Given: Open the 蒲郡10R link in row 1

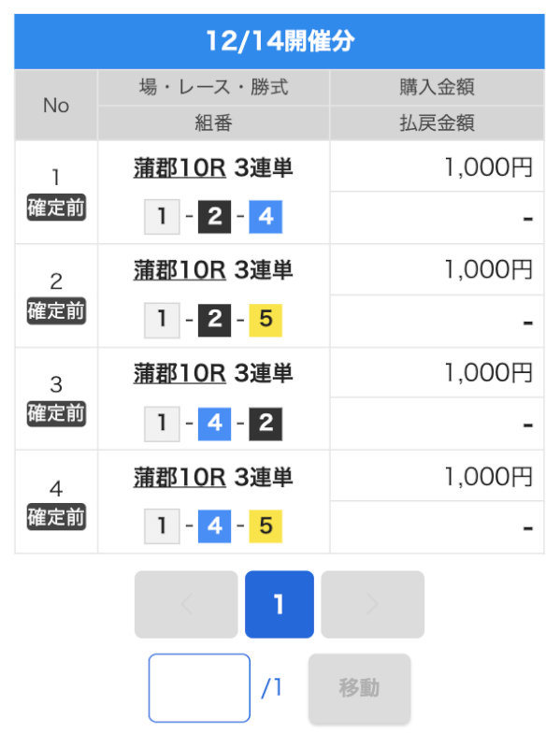Looking at the screenshot, I should coord(179,168).
